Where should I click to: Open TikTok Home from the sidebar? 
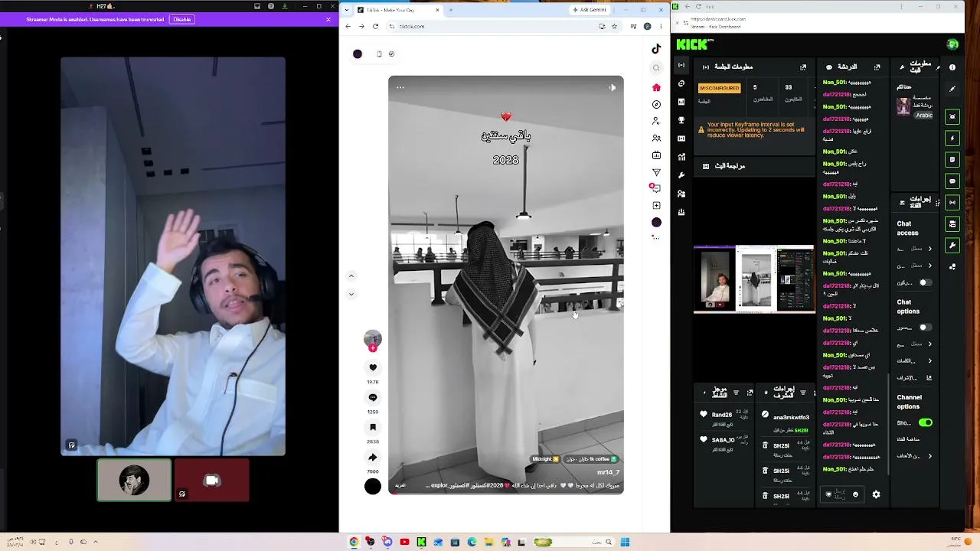pyautogui.click(x=656, y=87)
